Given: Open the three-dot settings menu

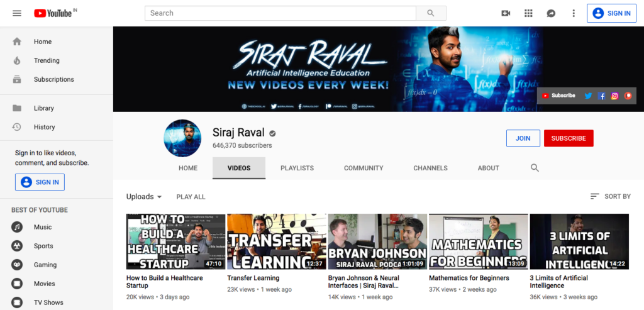Looking at the screenshot, I should click(x=574, y=13).
